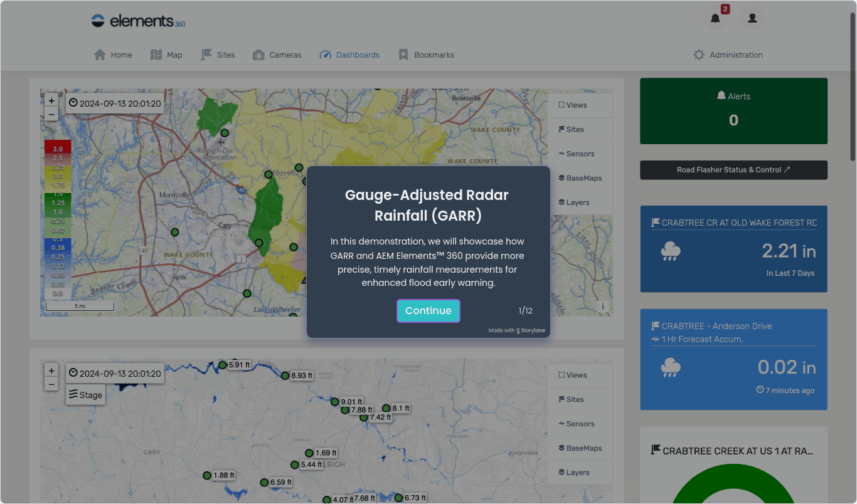Screen dimensions: 857x504
Task: Expand Layers panel on rainfall map
Action: (573, 202)
